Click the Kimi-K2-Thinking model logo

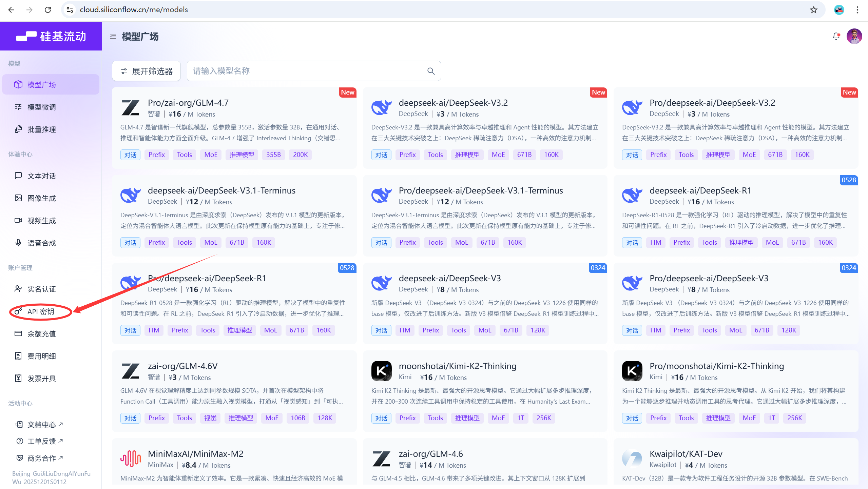click(x=381, y=371)
